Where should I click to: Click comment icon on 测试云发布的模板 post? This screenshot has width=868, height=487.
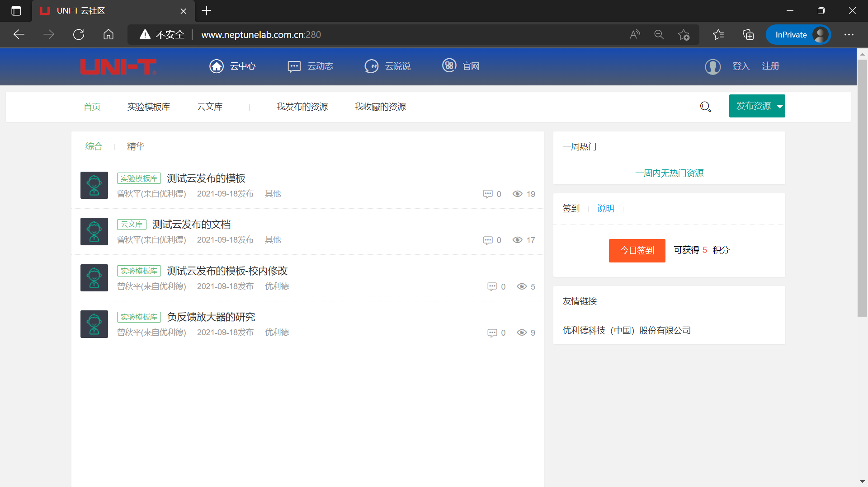coord(487,194)
